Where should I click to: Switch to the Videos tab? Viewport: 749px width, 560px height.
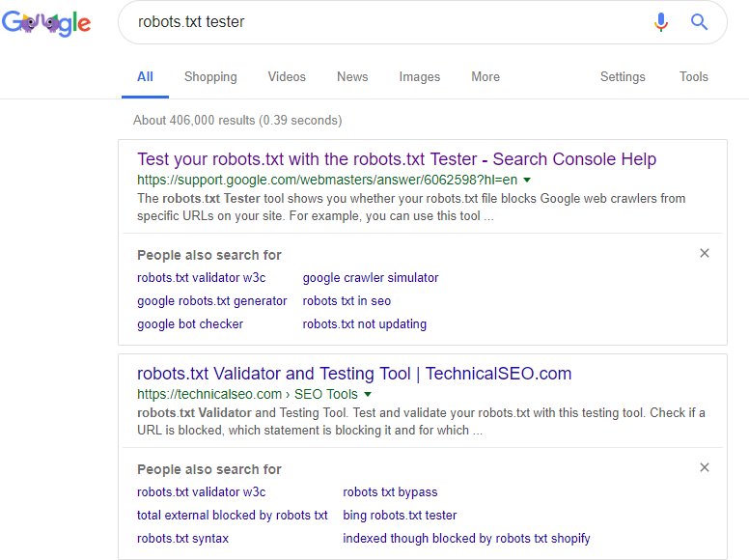coord(287,77)
